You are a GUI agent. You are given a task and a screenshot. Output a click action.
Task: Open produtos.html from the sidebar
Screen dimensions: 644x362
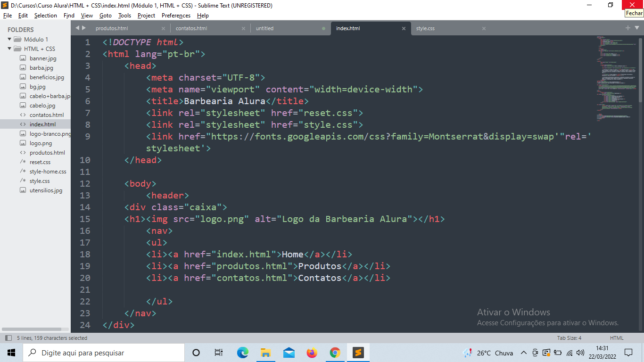coord(47,153)
